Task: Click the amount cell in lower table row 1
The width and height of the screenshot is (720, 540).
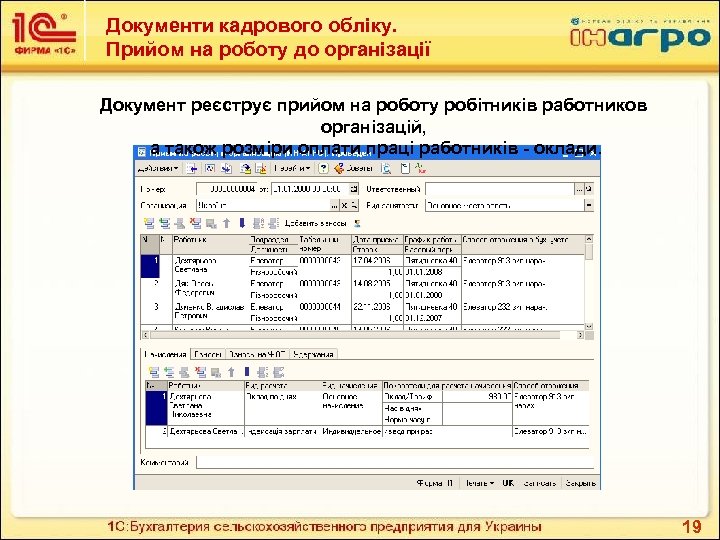Action: [477, 397]
